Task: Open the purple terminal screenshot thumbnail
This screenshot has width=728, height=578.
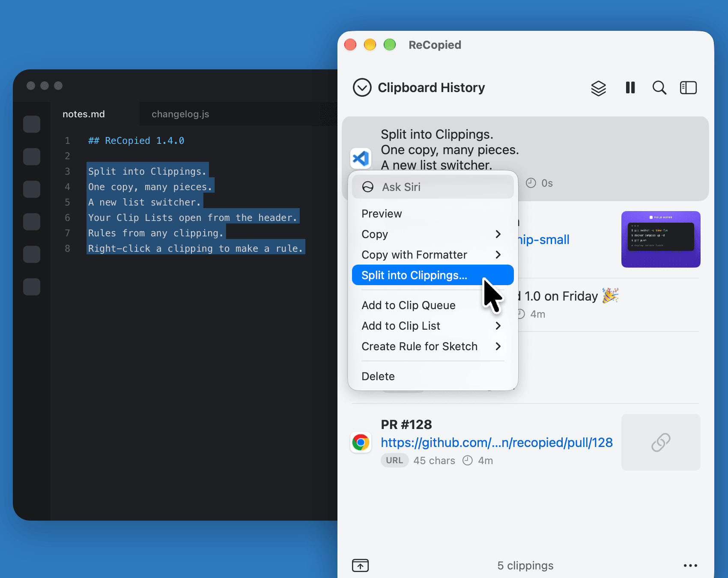Action: (661, 239)
